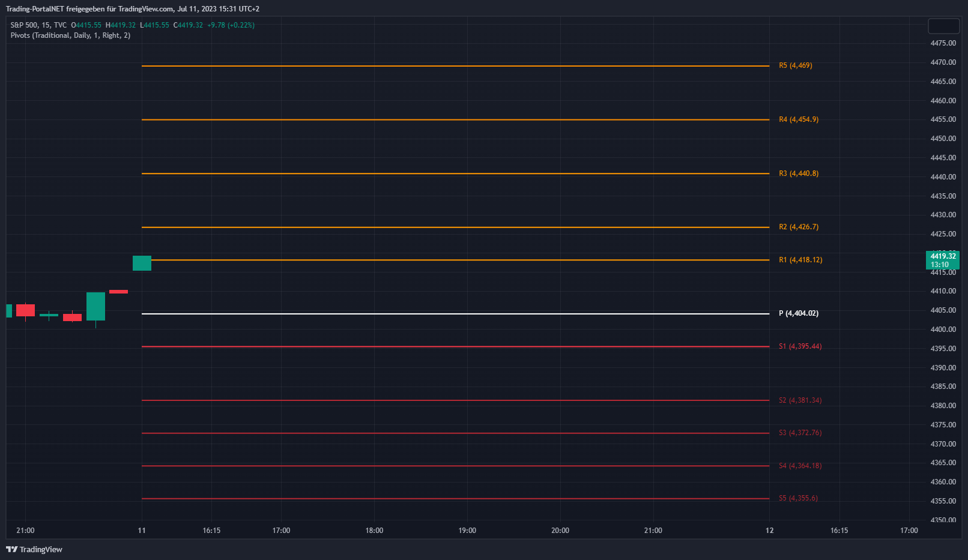
Task: Click the date marker 12 on time axis
Action: click(769, 531)
